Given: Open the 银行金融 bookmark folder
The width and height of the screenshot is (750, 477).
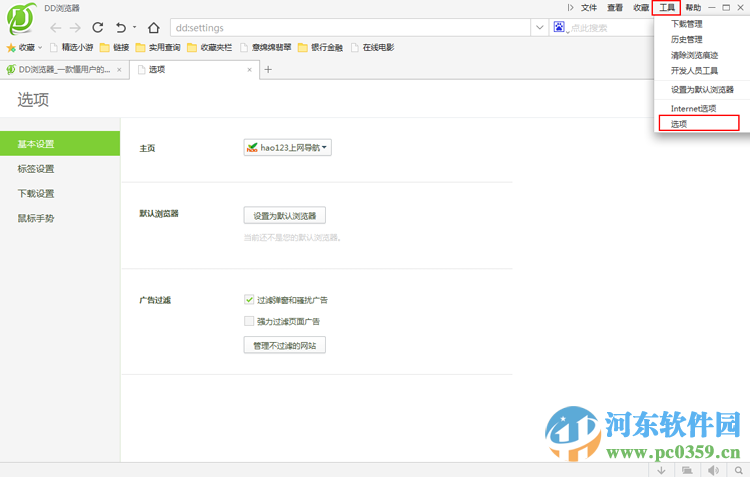Looking at the screenshot, I should (320, 47).
